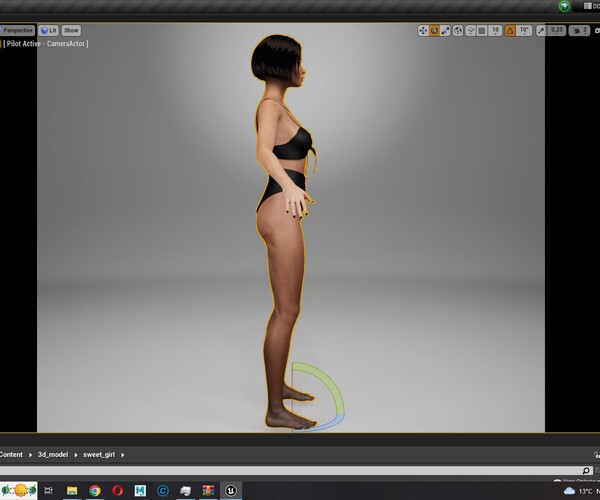This screenshot has height=500, width=600.
Task: Open Maya from the taskbar
Action: pos(140,490)
